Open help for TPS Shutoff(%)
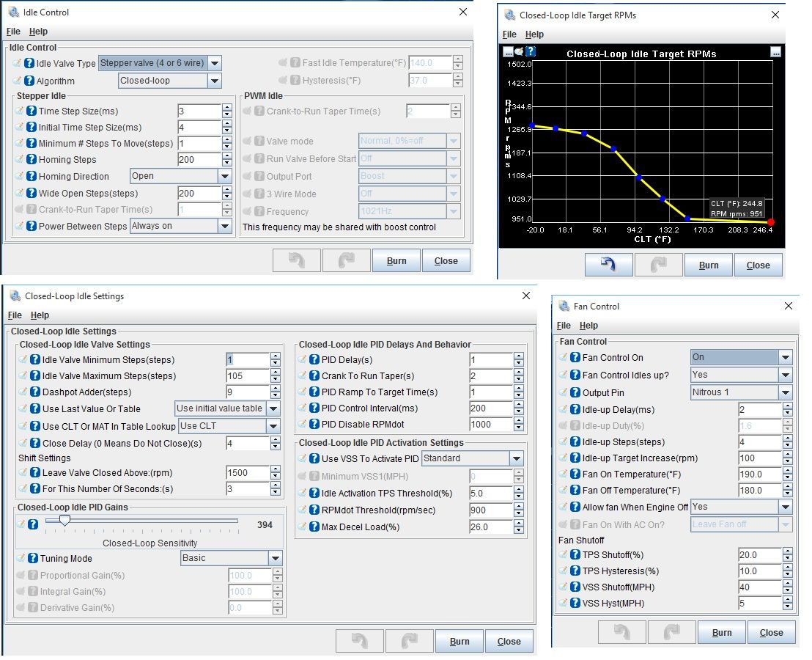The image size is (812, 660). pyautogui.click(x=575, y=554)
